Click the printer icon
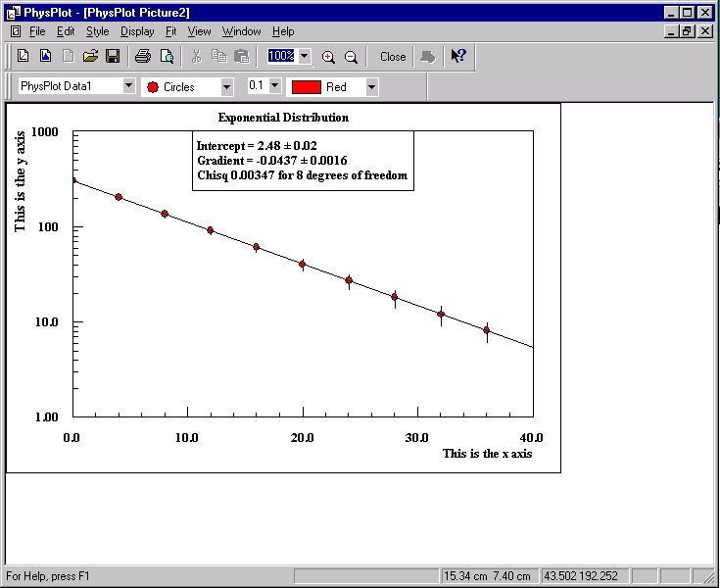 coord(143,56)
